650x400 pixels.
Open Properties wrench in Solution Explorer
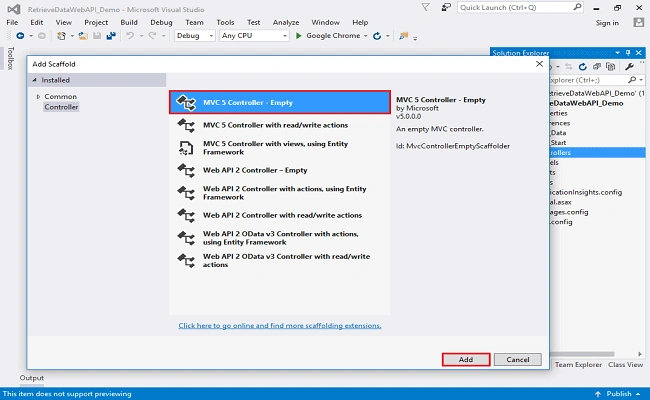coord(629,67)
